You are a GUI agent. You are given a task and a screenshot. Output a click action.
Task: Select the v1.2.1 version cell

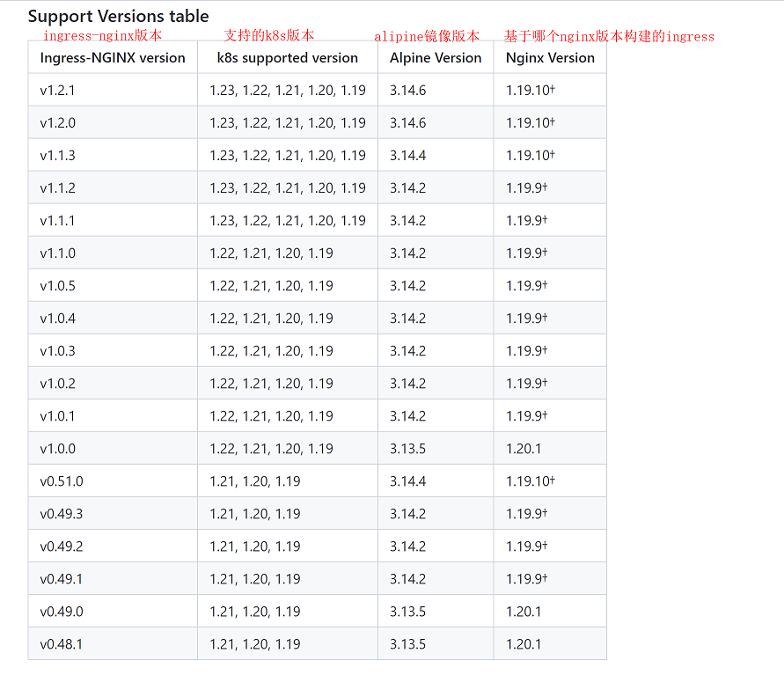tap(58, 91)
